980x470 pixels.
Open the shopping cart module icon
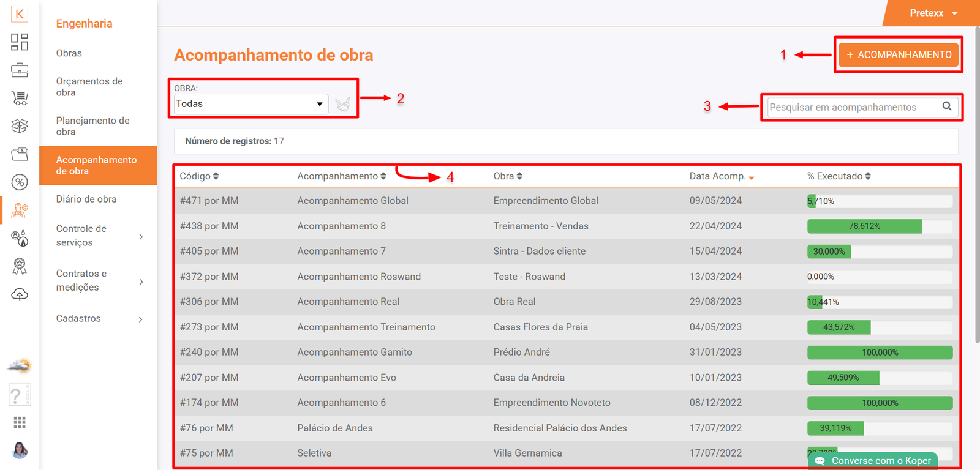[x=20, y=98]
